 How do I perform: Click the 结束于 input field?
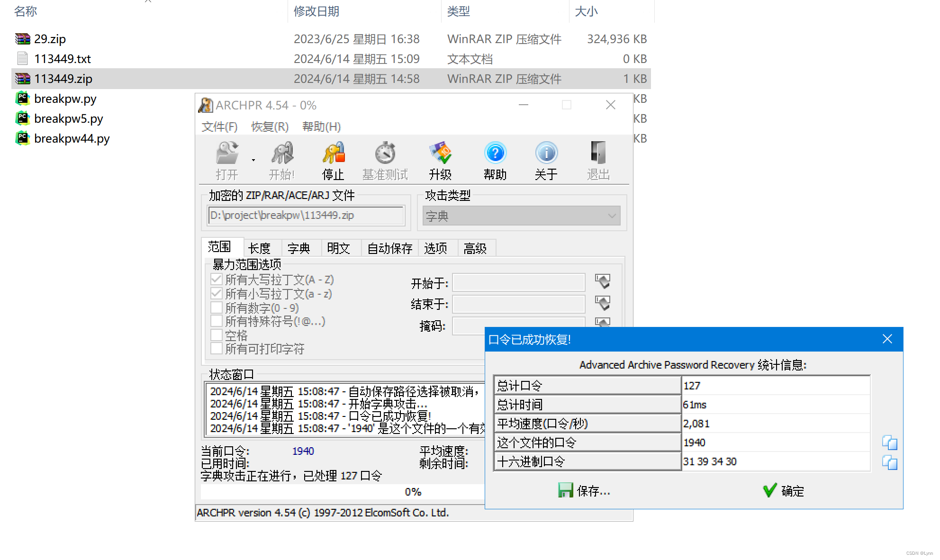click(519, 304)
